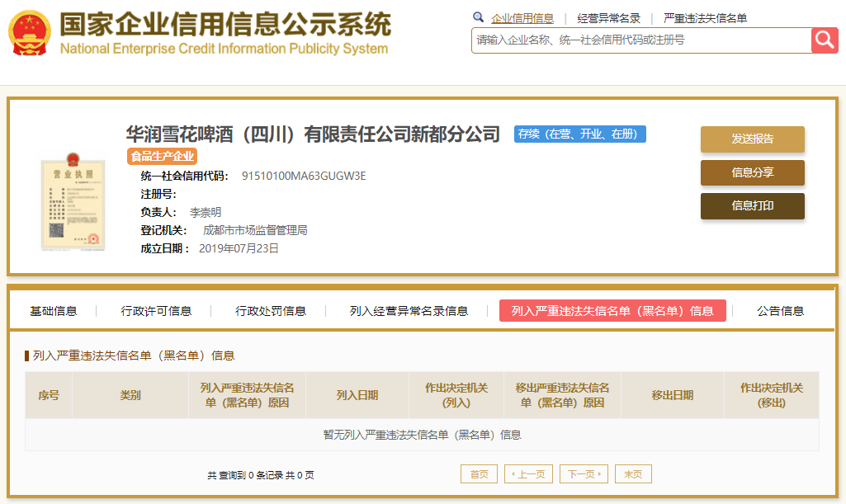The height and width of the screenshot is (504, 846).
Task: Click the site title 国家企业信用信息公示系统
Action: point(225,24)
